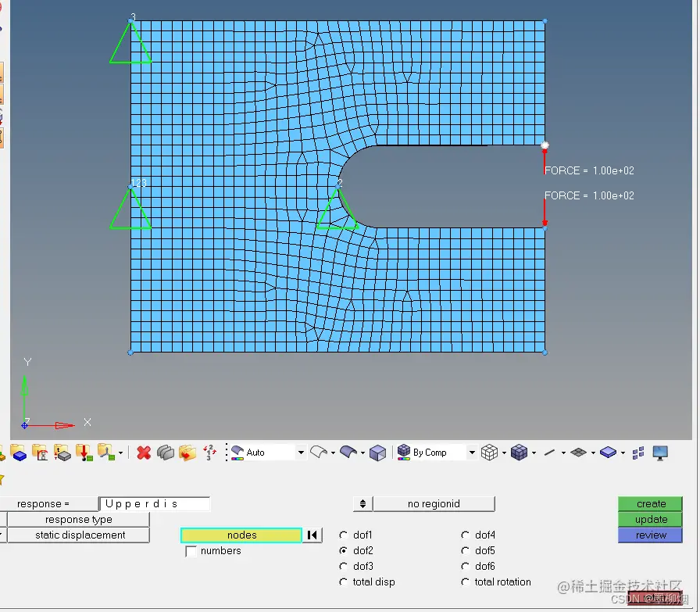Open the System Collectors folder icon
Viewport: 700px width, 612px height.
(x=106, y=453)
